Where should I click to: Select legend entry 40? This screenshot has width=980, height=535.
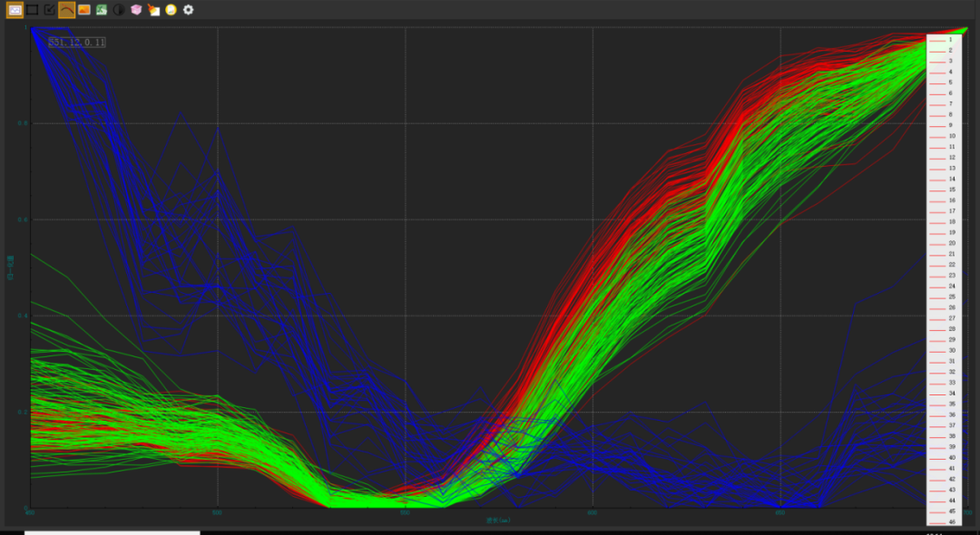944,458
